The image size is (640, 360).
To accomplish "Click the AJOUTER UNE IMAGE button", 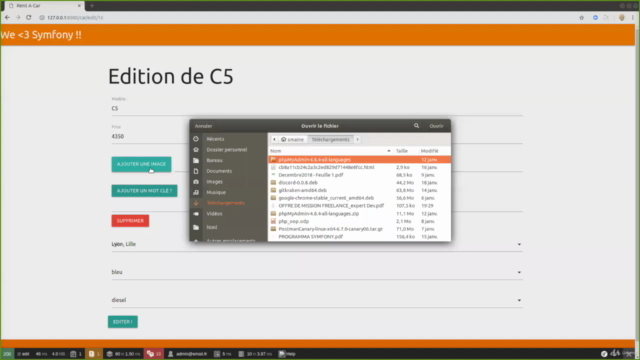I will pos(141,164).
